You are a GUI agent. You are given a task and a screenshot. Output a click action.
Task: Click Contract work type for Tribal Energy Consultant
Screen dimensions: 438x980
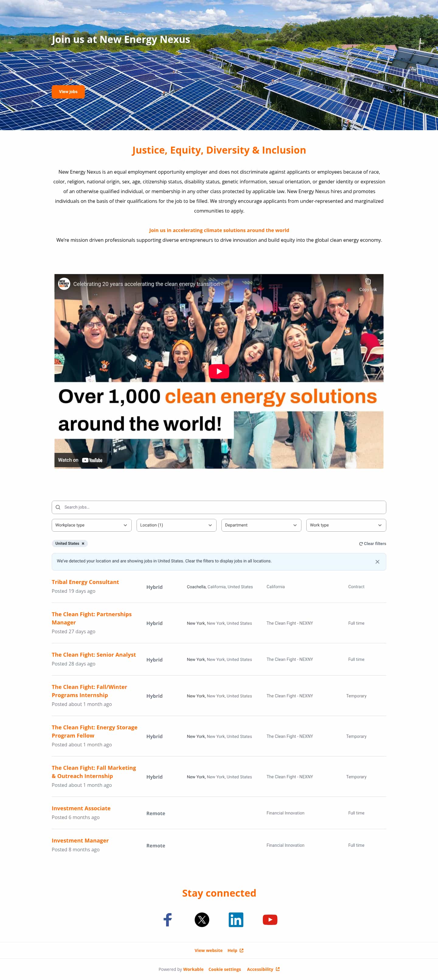coord(356,587)
